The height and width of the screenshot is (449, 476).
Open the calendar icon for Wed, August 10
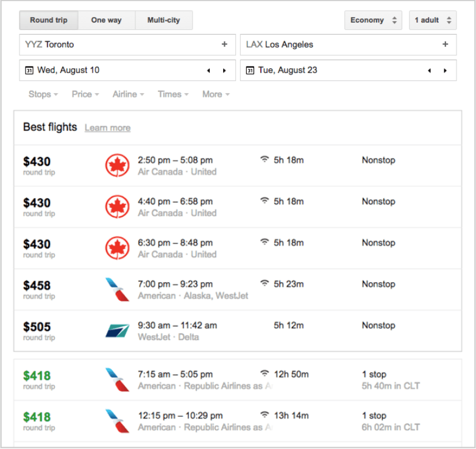click(29, 71)
